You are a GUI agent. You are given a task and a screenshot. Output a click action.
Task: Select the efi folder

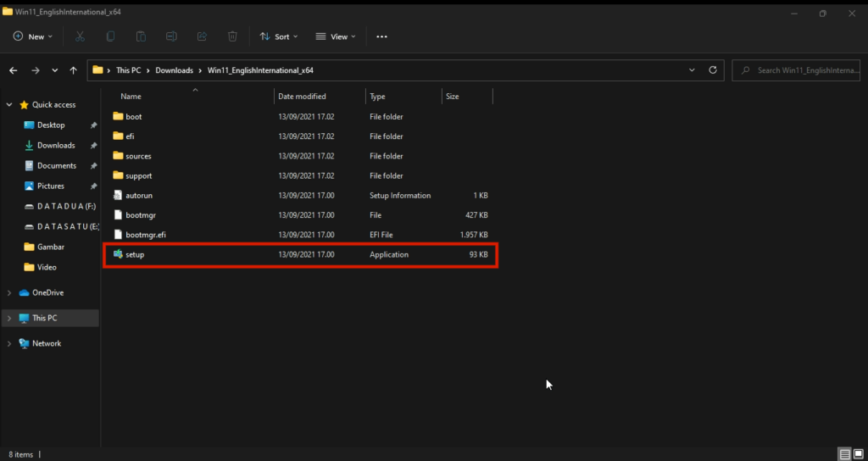(x=301, y=136)
